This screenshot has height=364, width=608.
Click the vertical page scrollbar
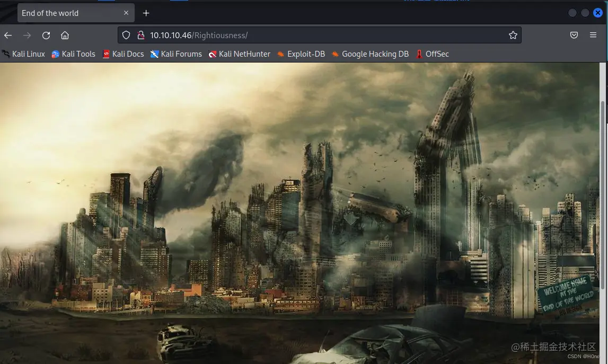[603, 194]
